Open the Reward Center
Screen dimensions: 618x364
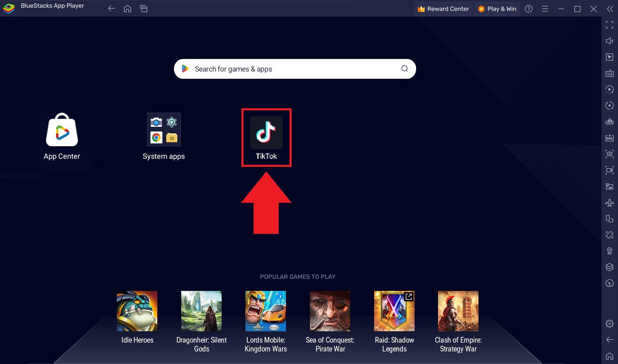click(443, 8)
